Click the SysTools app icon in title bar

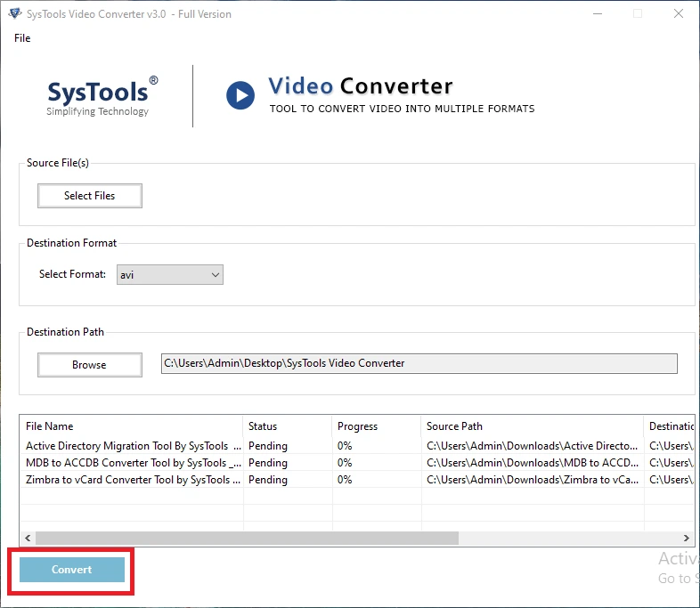(13, 13)
